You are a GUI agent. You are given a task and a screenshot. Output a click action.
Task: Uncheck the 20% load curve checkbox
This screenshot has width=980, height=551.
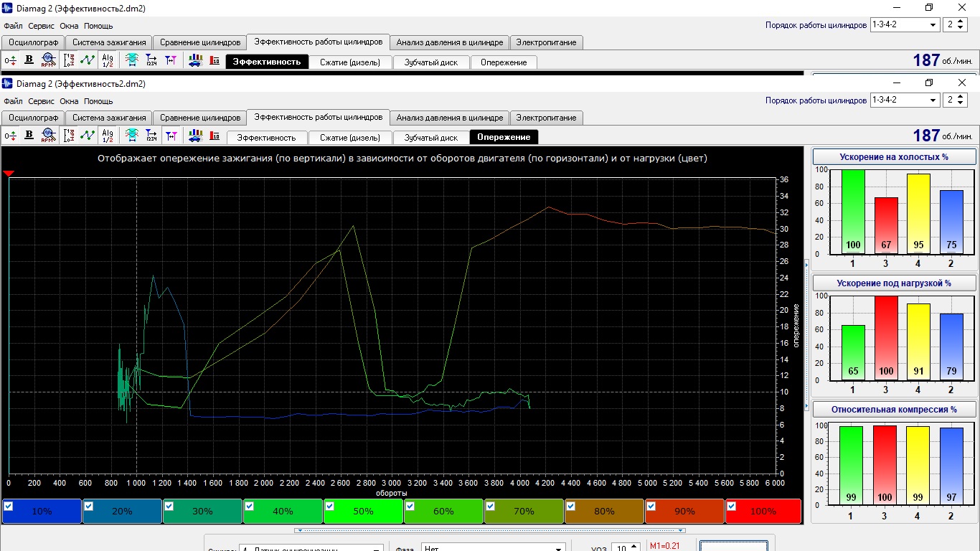click(x=88, y=506)
